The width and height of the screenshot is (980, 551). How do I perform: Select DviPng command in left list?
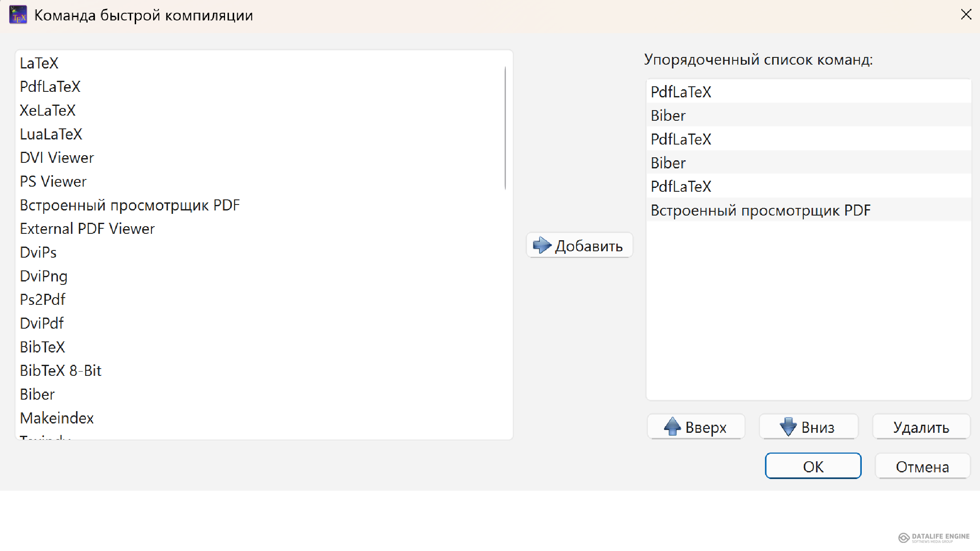44,276
